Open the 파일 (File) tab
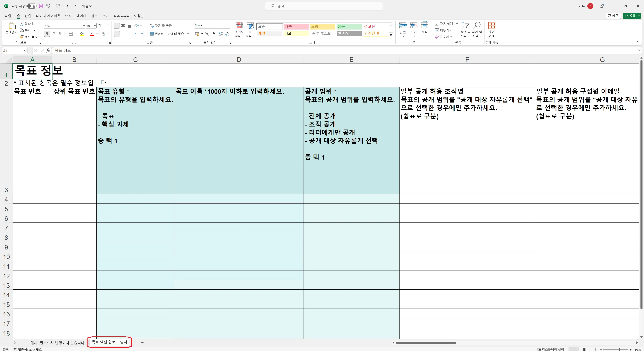This screenshot has width=644, height=351. pyautogui.click(x=8, y=16)
